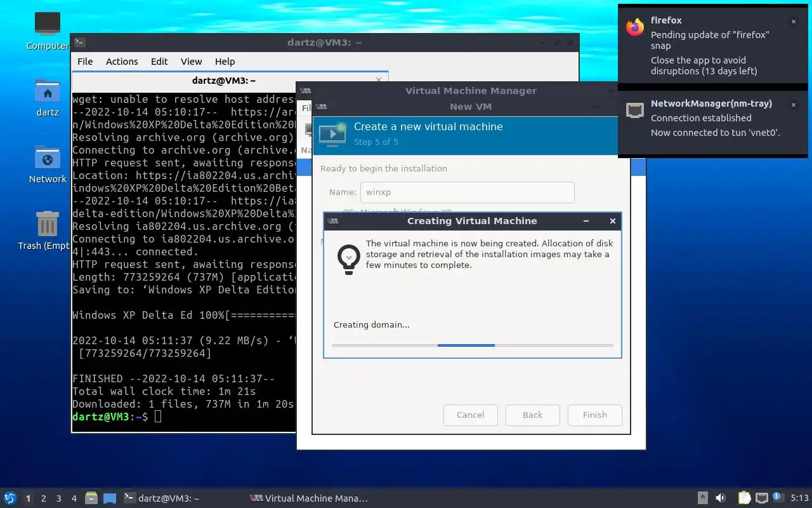Viewport: 812px width, 508px height.
Task: Click the terminal window title bar icon
Action: coord(79,43)
